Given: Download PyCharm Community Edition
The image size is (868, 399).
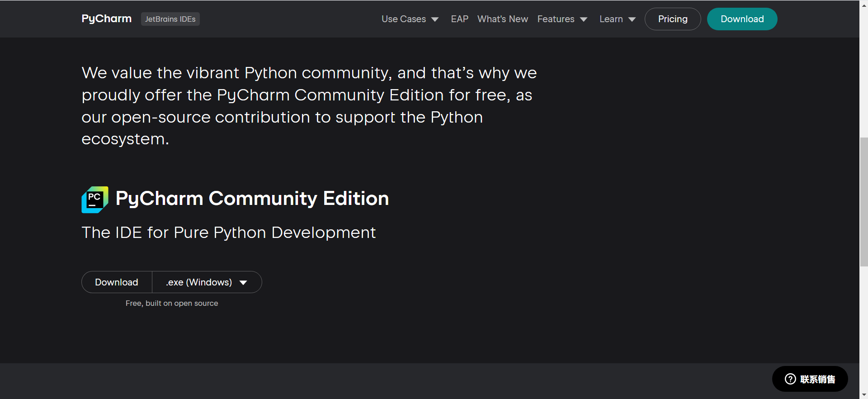Looking at the screenshot, I should pyautogui.click(x=117, y=282).
